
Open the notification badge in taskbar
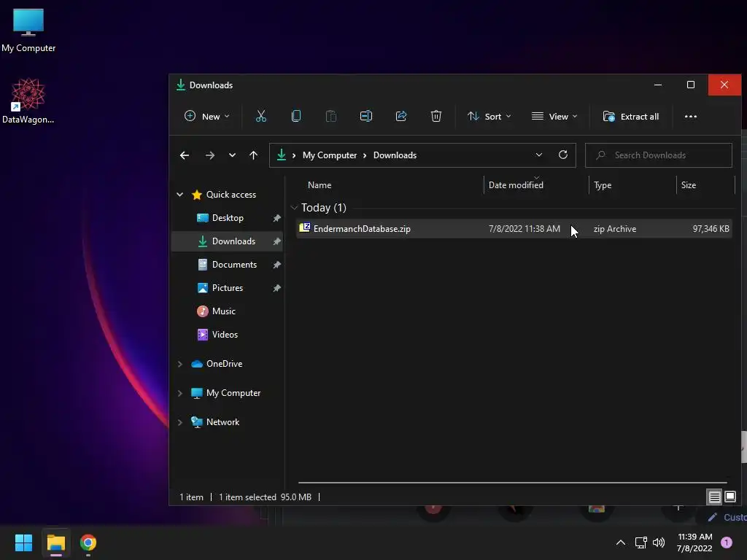[726, 542]
